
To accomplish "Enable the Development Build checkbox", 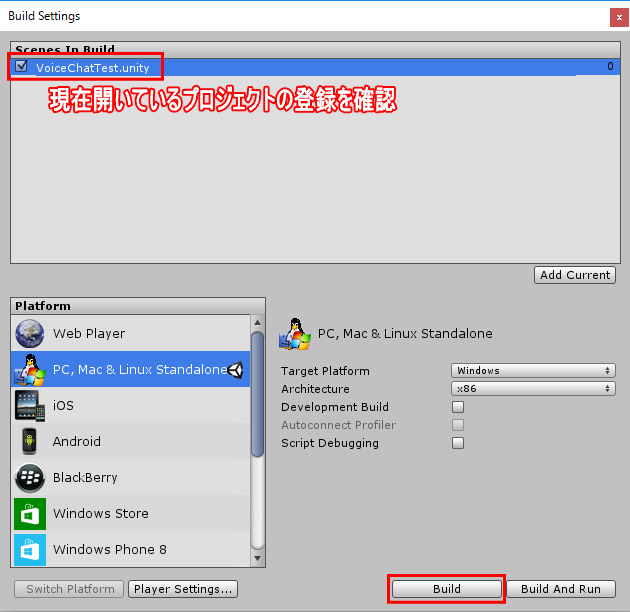I will pyautogui.click(x=458, y=407).
